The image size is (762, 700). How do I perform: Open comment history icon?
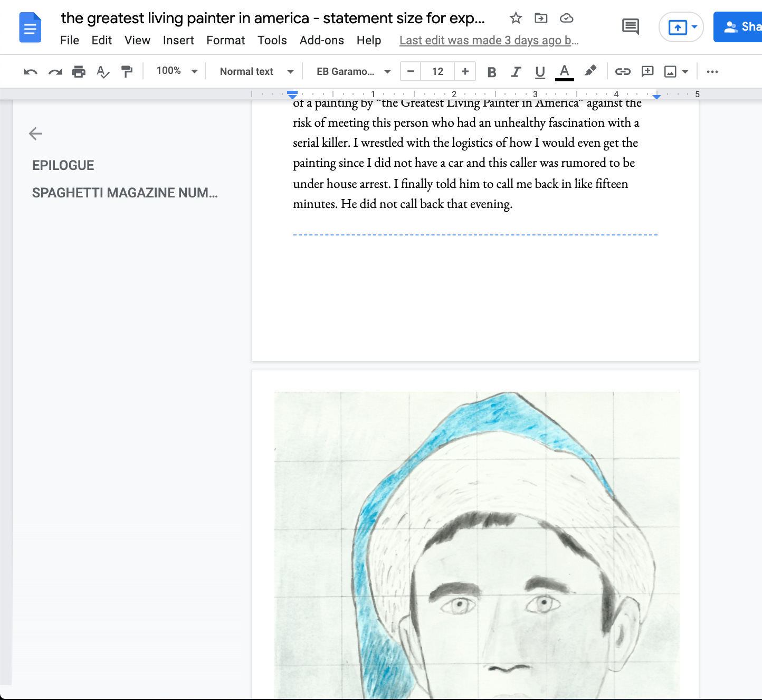pyautogui.click(x=630, y=26)
